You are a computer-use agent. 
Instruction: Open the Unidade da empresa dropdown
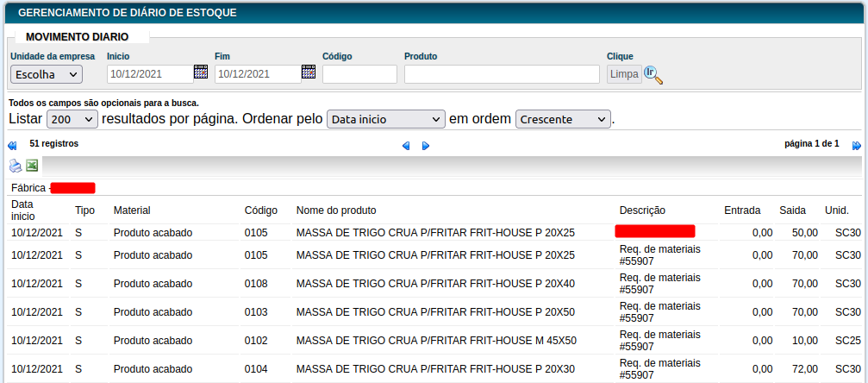pos(47,74)
